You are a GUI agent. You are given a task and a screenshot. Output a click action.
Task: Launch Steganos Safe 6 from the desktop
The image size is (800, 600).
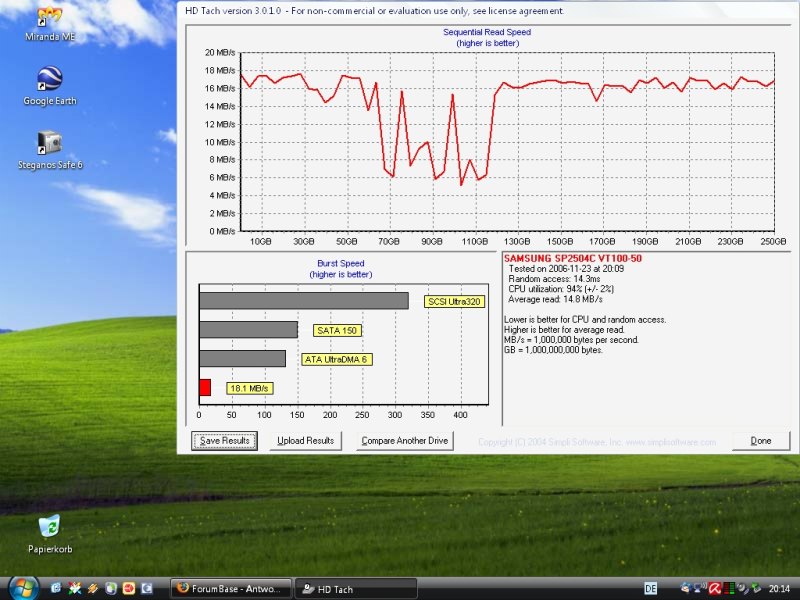click(x=49, y=149)
